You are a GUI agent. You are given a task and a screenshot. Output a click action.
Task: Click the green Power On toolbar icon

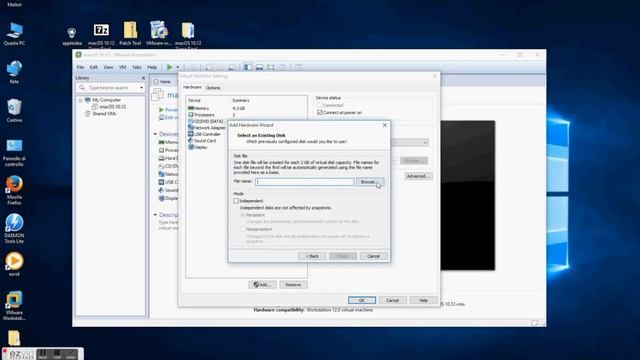click(x=169, y=67)
